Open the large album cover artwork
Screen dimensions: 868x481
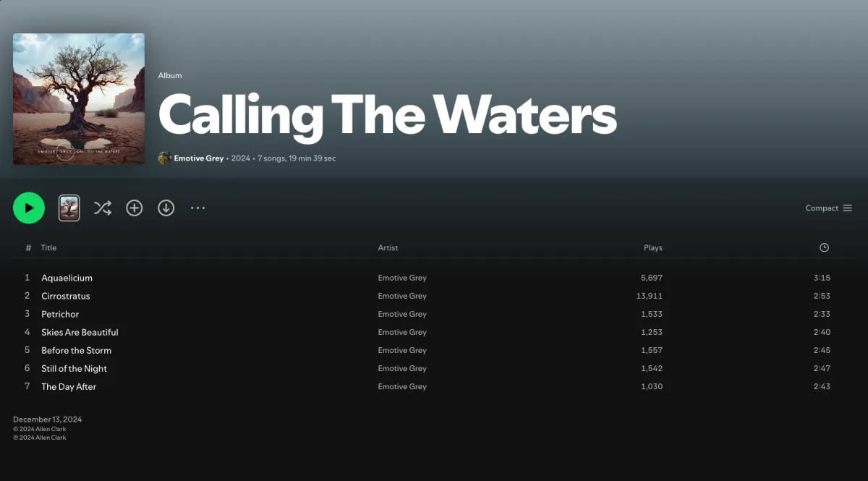tap(79, 99)
